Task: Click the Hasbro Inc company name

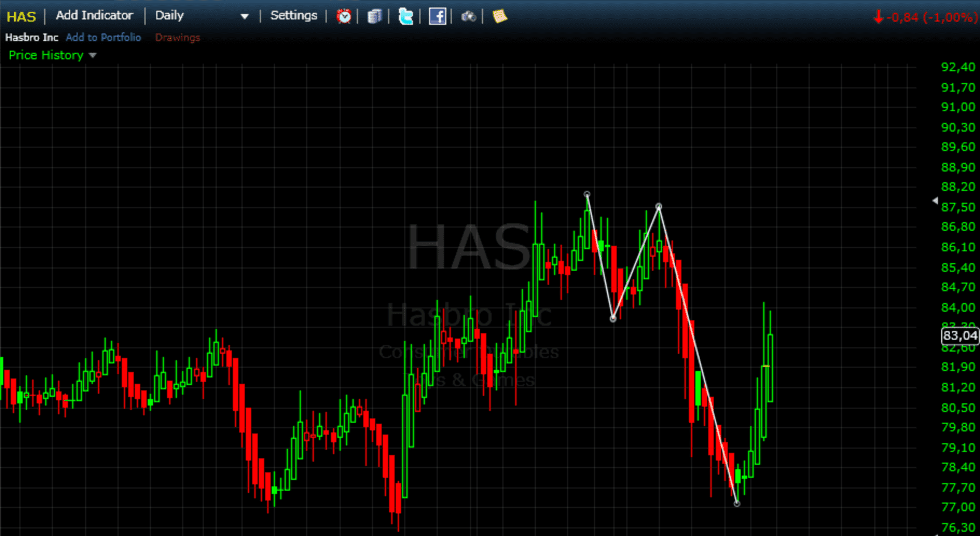Action: (x=32, y=37)
